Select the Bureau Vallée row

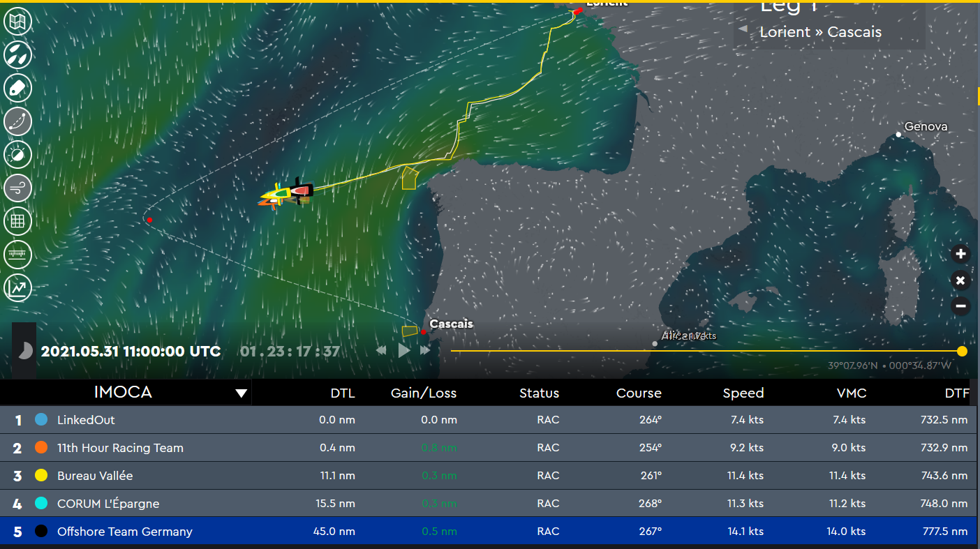point(489,476)
